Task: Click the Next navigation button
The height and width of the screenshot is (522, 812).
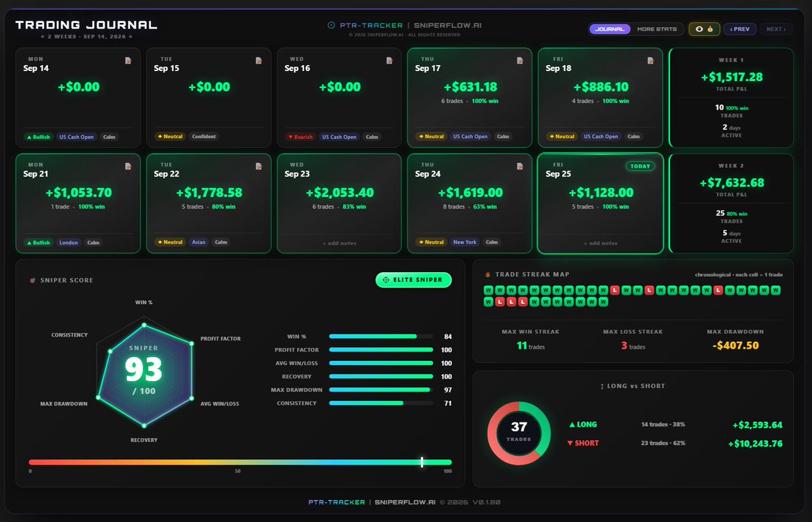Action: (776, 29)
